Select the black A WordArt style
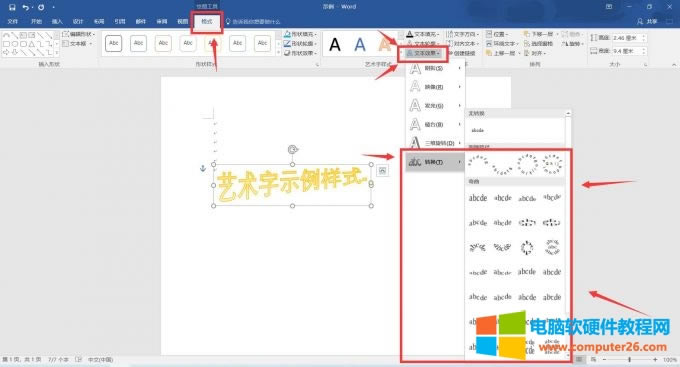680x367 pixels. [x=335, y=45]
